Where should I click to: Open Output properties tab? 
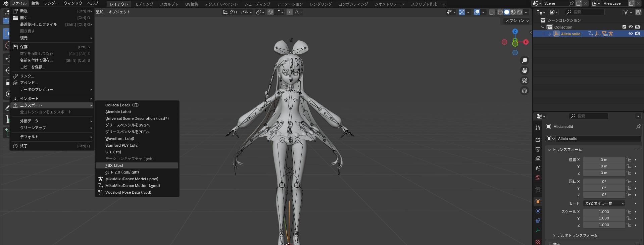point(538,149)
